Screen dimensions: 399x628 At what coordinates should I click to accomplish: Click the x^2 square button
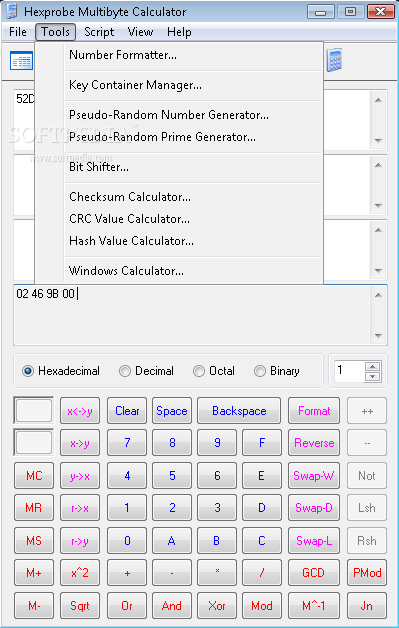click(x=80, y=573)
